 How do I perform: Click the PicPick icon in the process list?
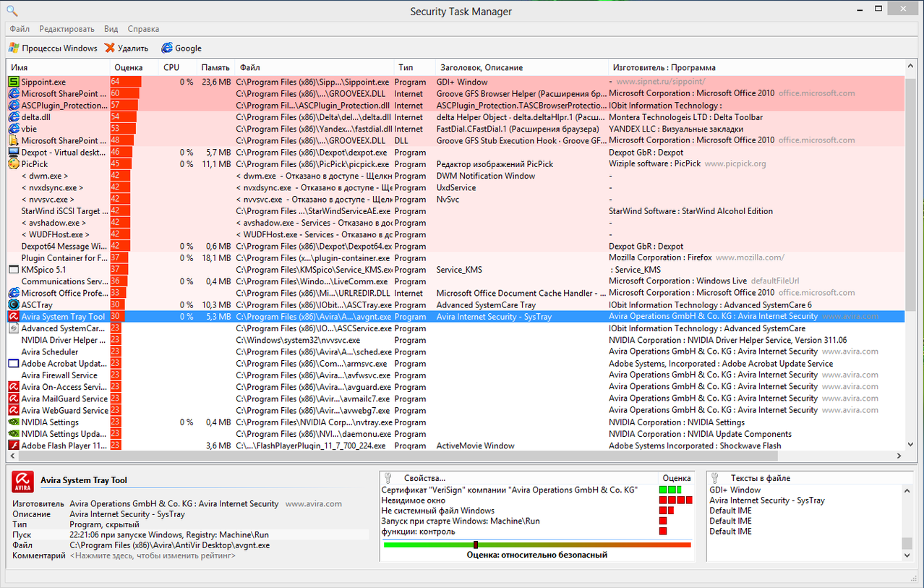[14, 163]
